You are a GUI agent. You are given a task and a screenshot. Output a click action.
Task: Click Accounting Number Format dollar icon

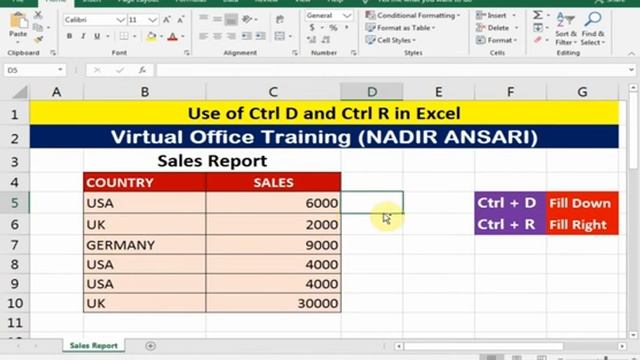pos(312,28)
